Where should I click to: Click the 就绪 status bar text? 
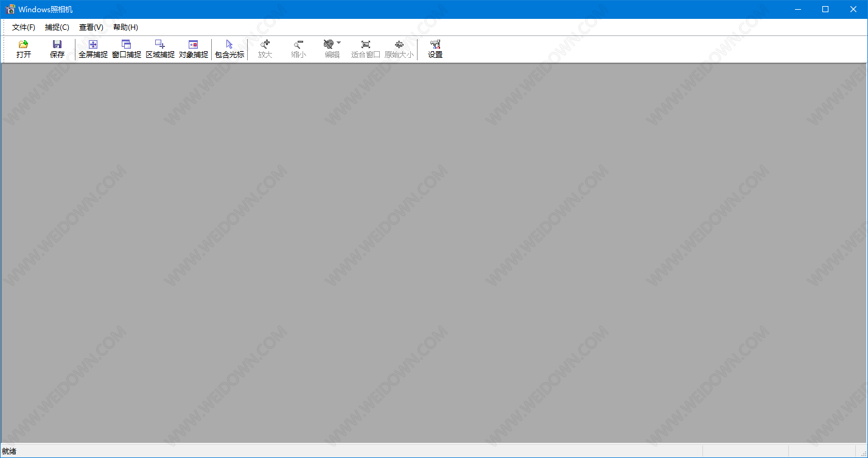[x=9, y=451]
